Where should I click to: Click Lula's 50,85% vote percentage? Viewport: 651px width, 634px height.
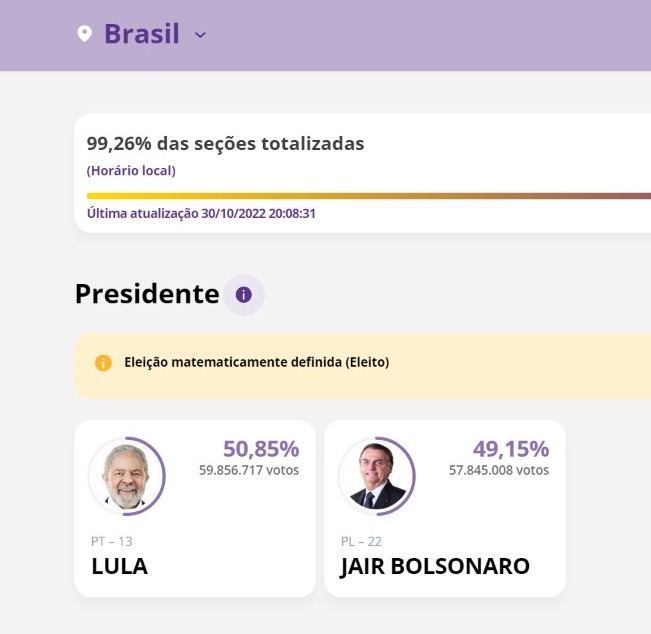pos(261,449)
